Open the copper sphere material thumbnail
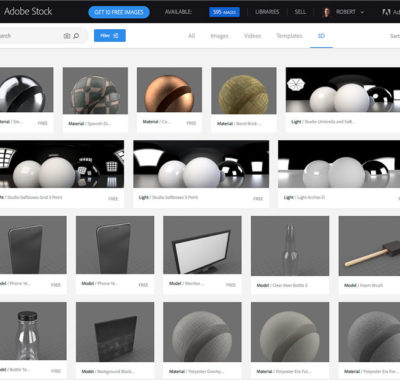400x380 pixels. click(x=169, y=90)
